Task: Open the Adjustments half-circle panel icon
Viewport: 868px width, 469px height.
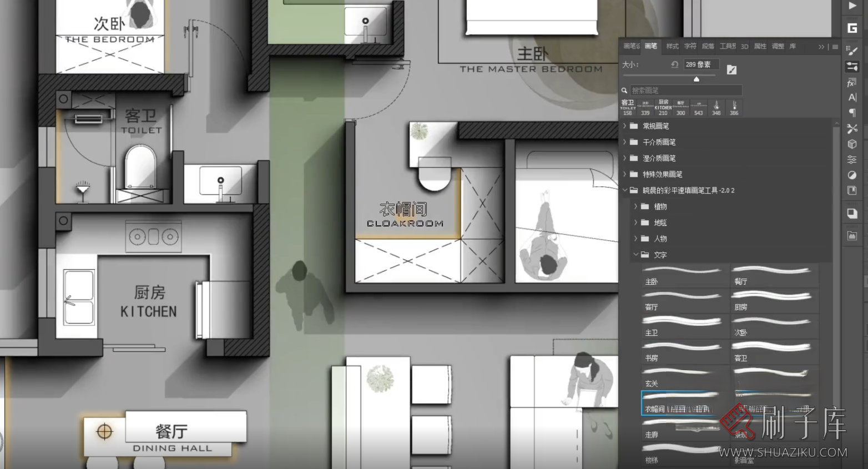Action: tap(852, 175)
